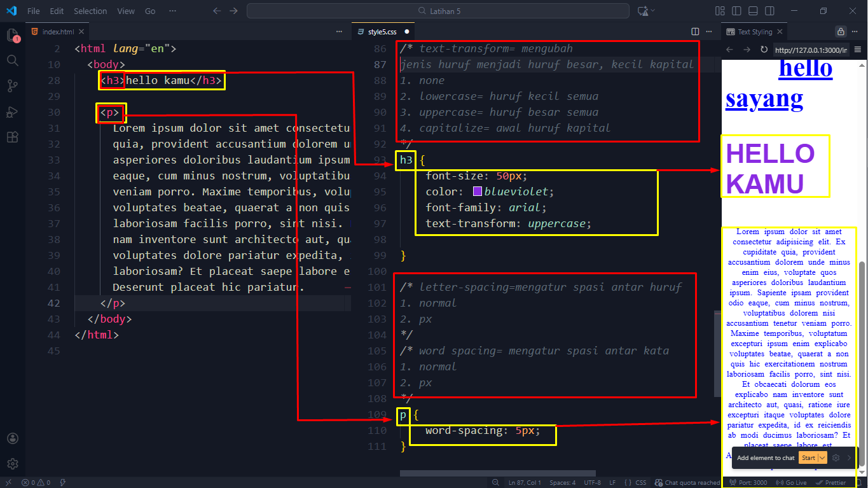Click the Go Live status bar button

792,482
